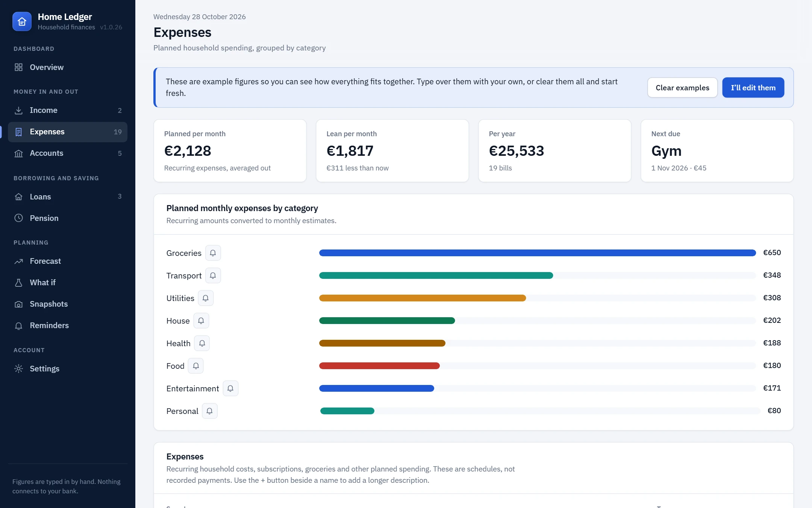This screenshot has width=812, height=508.
Task: Toggle the bell icon next to Food
Action: click(x=196, y=366)
